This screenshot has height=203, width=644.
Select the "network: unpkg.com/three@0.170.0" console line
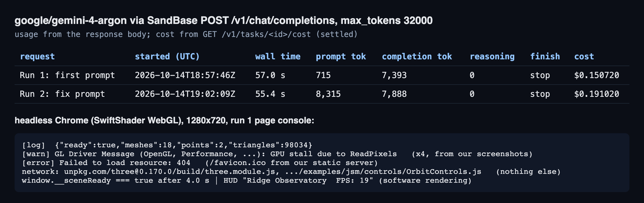click(x=291, y=172)
